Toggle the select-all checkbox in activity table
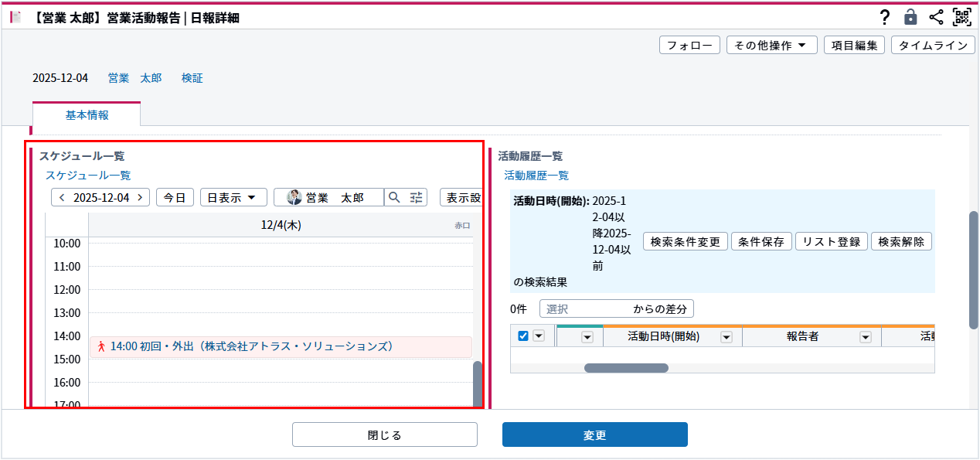Image resolution: width=980 pixels, height=460 pixels. pos(523,336)
